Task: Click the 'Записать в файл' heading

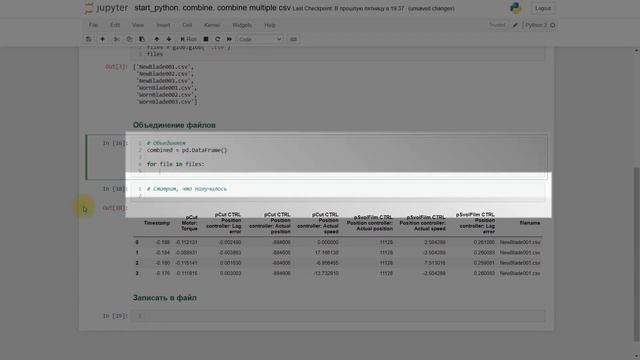Action: tap(164, 298)
